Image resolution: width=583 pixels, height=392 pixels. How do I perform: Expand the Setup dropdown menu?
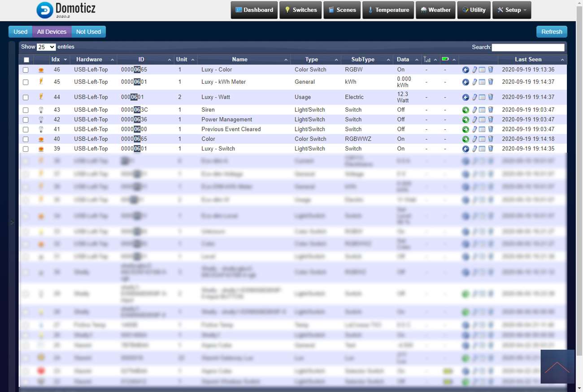coord(512,10)
